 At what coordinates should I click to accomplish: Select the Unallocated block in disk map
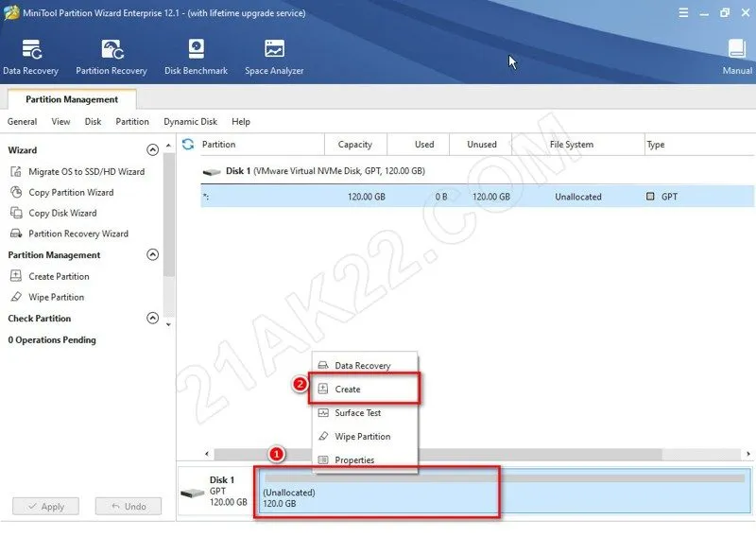point(505,492)
